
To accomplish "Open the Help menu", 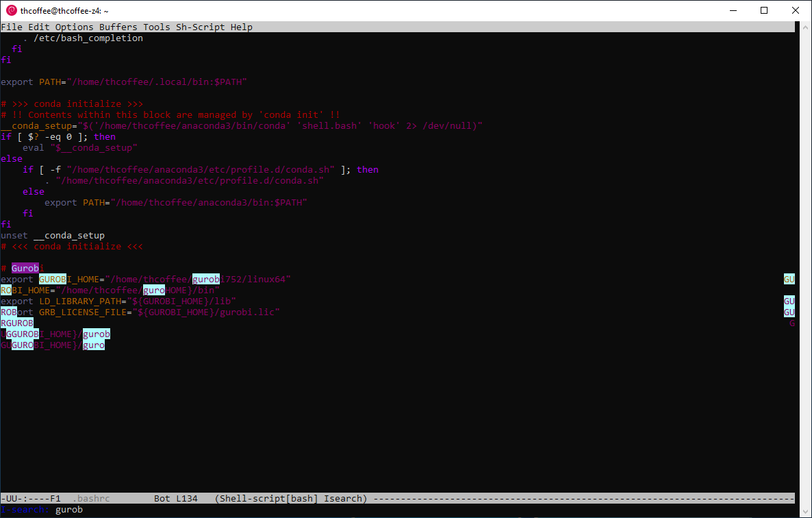I will pos(241,27).
